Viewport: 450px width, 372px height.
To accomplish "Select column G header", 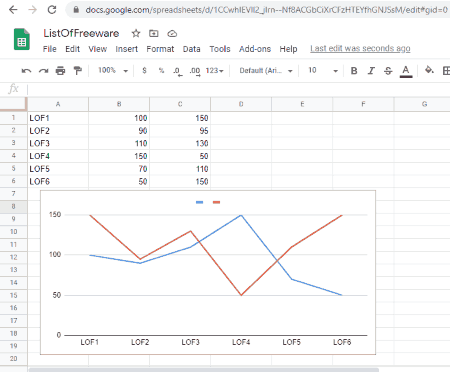I will click(x=424, y=104).
